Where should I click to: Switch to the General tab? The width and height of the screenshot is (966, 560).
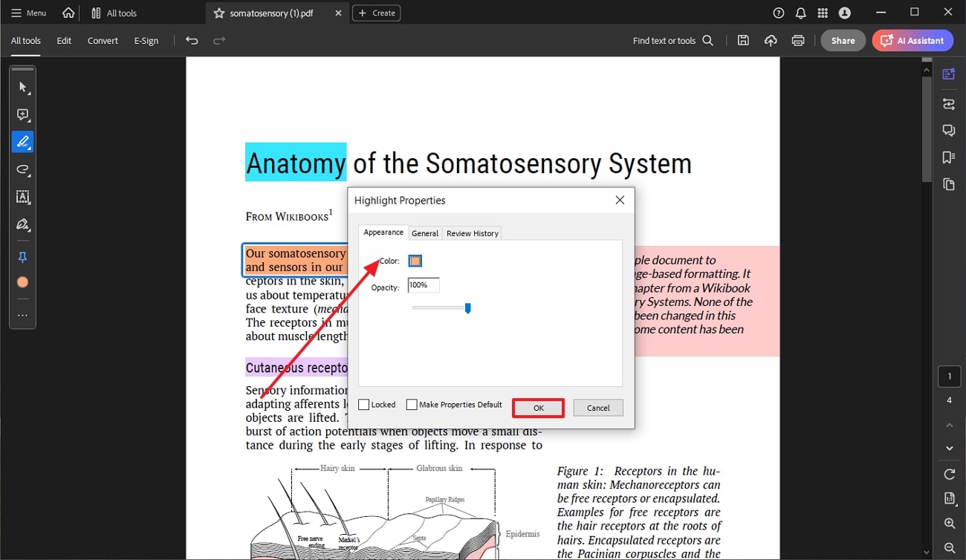pos(425,233)
